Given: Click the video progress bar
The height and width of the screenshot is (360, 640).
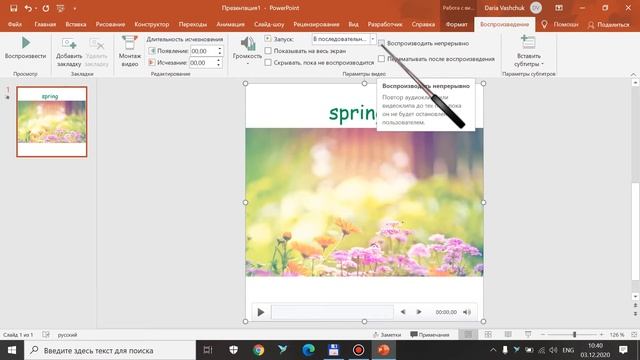Looking at the screenshot, I should [x=332, y=312].
